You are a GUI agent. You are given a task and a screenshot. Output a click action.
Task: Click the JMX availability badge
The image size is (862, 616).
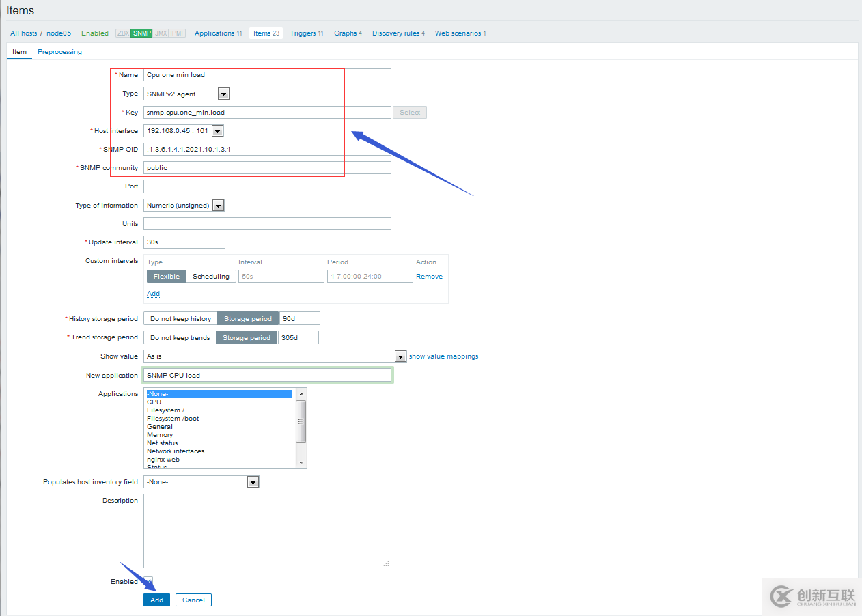161,33
